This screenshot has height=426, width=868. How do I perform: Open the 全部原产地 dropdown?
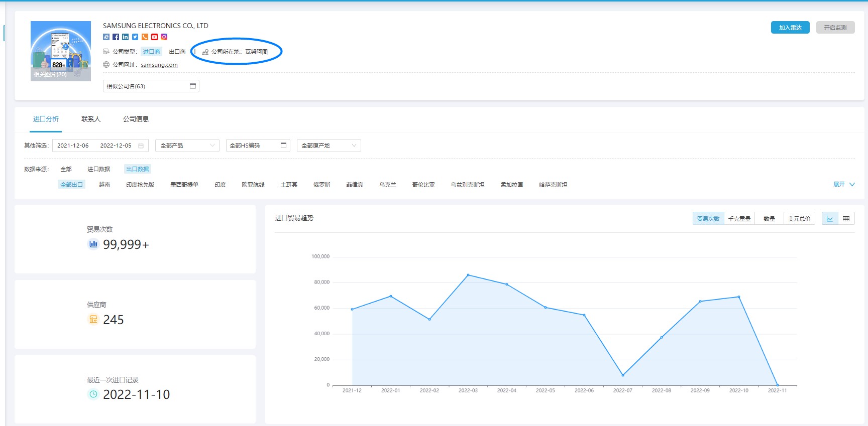(329, 146)
